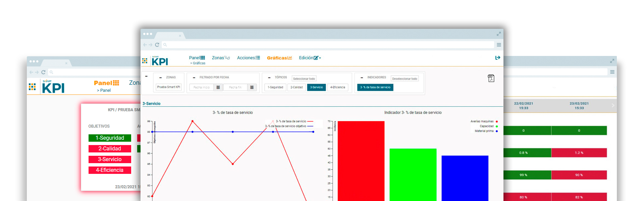Click the 90 % red cell in right window

click(x=579, y=175)
